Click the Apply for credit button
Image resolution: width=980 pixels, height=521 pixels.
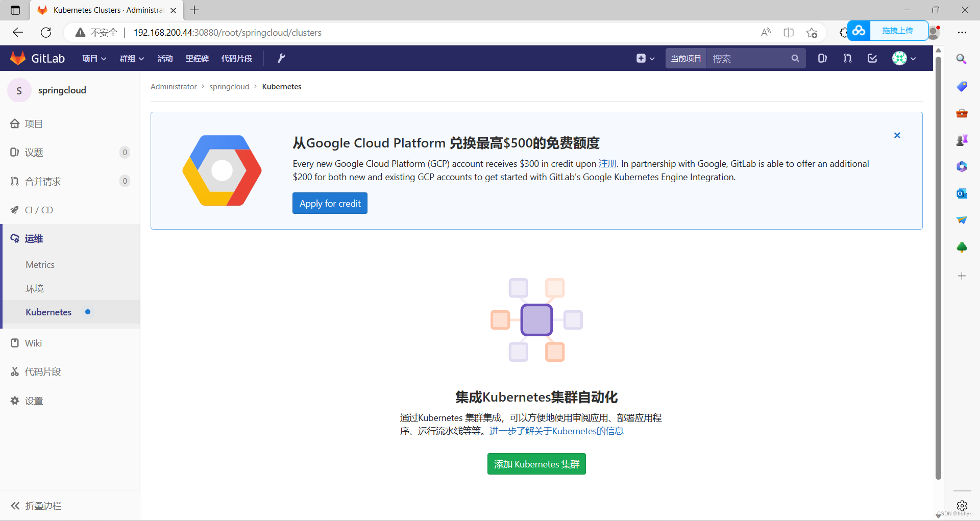330,203
